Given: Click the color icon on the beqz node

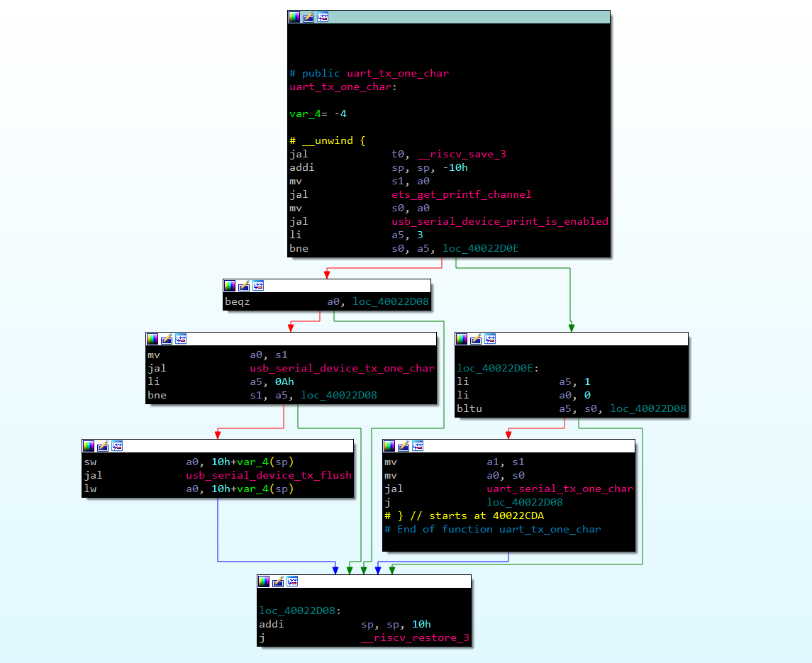Looking at the screenshot, I should click(x=230, y=286).
